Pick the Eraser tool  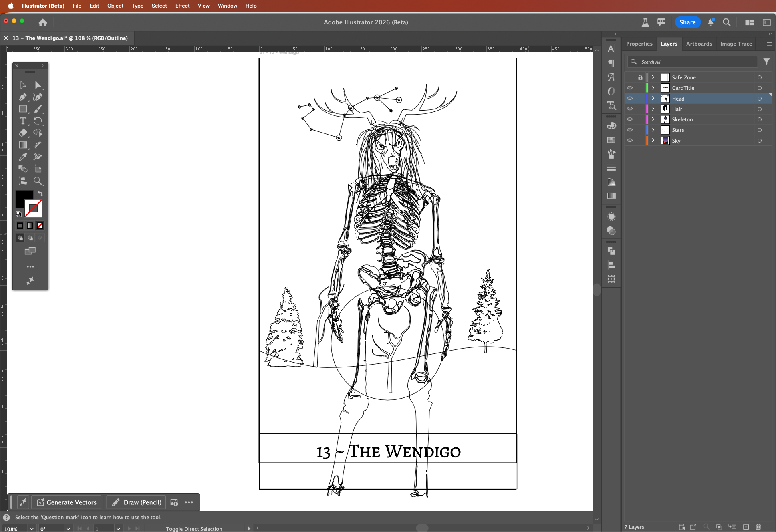[23, 133]
